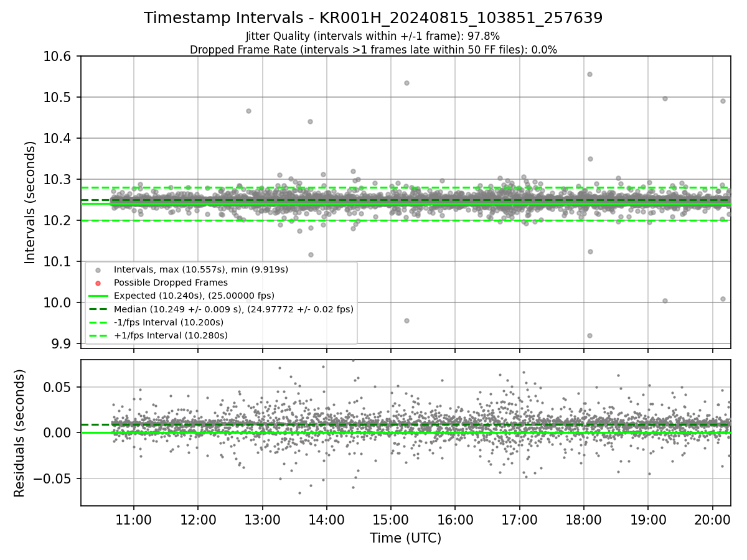The width and height of the screenshot is (747, 560).
Task: Click the 14:00 x-axis tick label
Action: pos(326,520)
